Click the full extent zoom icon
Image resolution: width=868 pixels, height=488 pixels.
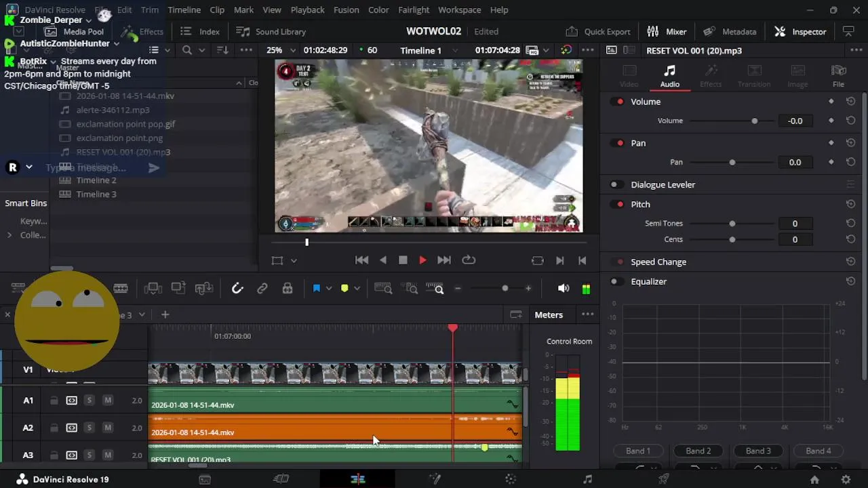pyautogui.click(x=384, y=289)
